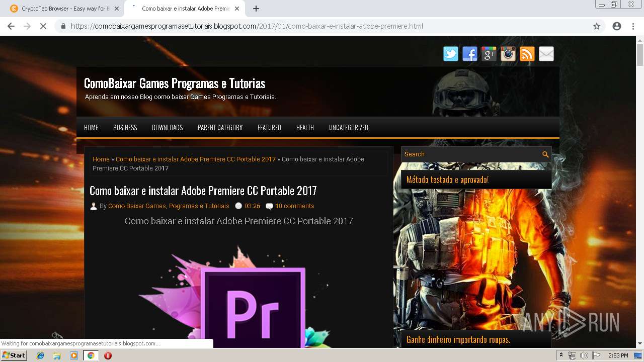Open the Instagram social icon
This screenshot has width=644, height=362.
tap(508, 54)
